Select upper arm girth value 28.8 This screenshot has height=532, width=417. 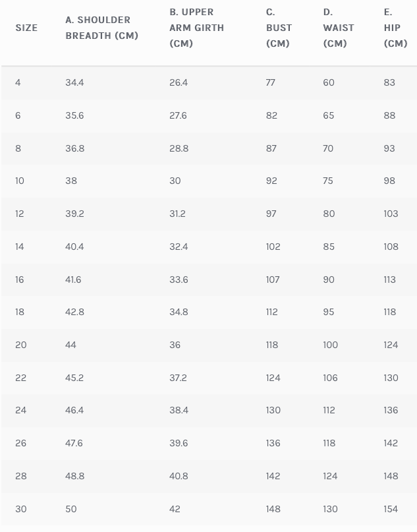pyautogui.click(x=179, y=148)
